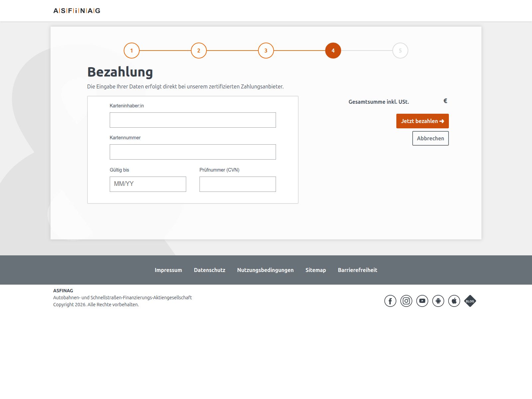
Task: Click the ASFINAG logo in the header
Action: (x=77, y=11)
